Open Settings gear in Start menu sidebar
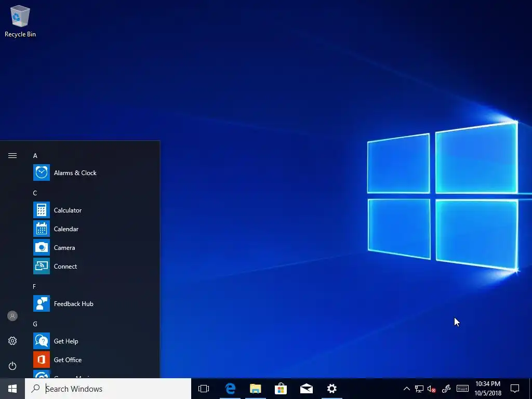 coord(12,341)
